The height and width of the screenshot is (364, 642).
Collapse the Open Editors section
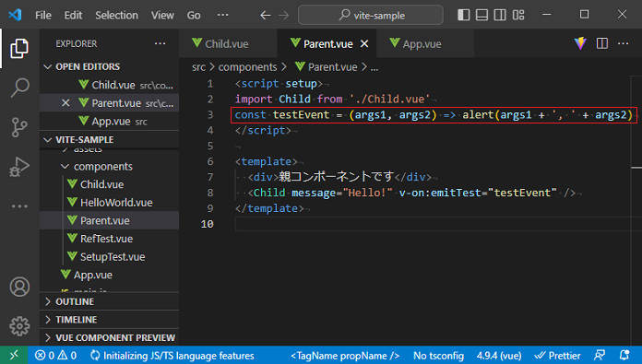tap(110, 66)
